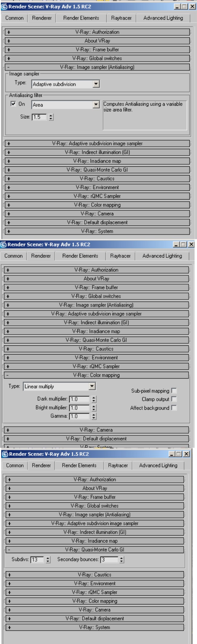Collapse the expanded V-Ray:: Color mapping rollout
Image resolution: width=197 pixels, height=644 pixels.
(x=96, y=375)
